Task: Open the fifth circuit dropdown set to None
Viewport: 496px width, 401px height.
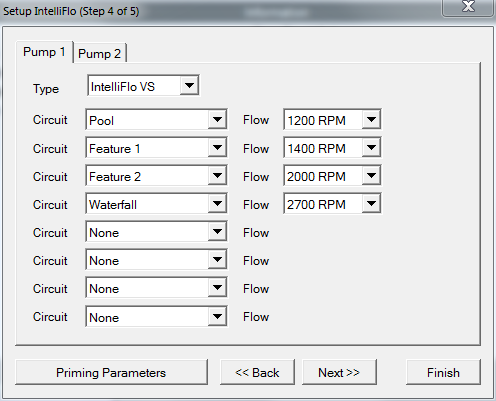Action: [156, 232]
